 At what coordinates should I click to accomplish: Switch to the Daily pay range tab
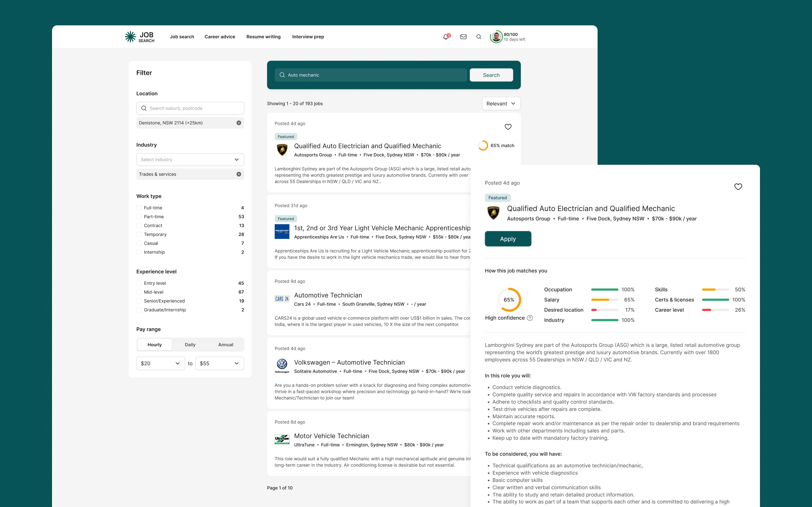click(x=190, y=344)
